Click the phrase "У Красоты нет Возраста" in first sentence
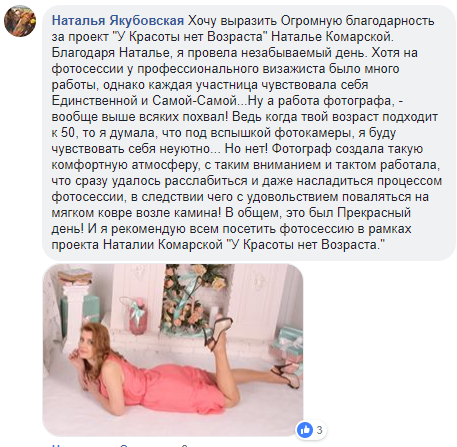Viewport: 457px width, 447px height. pos(188,37)
